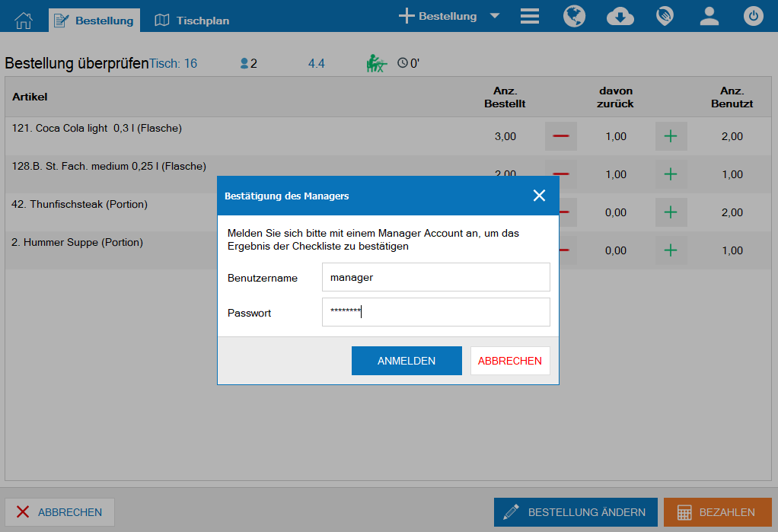The image size is (778, 532).
Task: Click the globe language icon
Action: coord(574,16)
